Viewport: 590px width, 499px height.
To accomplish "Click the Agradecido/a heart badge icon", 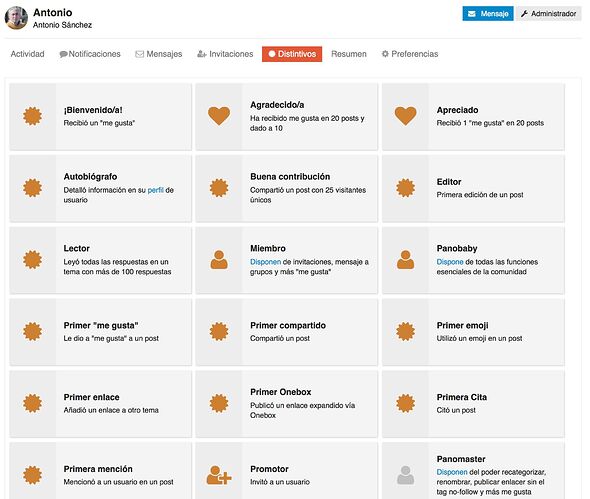I will click(219, 116).
